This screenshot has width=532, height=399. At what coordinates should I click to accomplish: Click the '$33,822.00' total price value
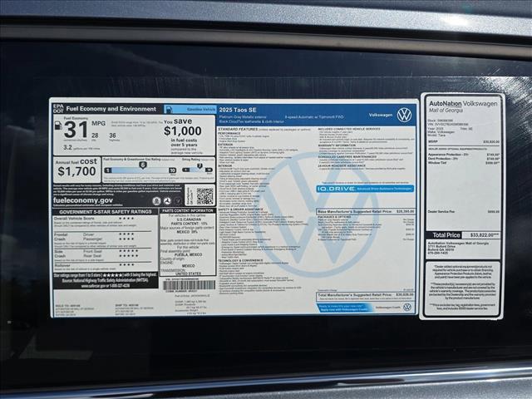485,235
